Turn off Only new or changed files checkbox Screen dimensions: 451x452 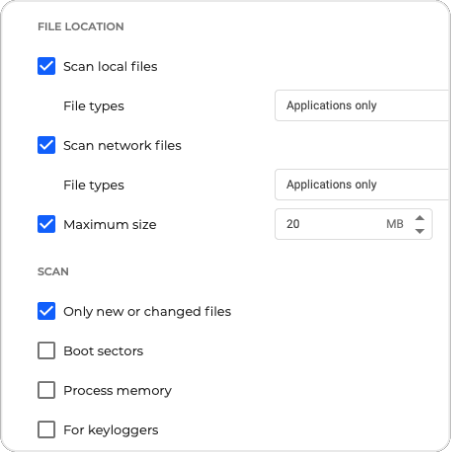pos(46,311)
